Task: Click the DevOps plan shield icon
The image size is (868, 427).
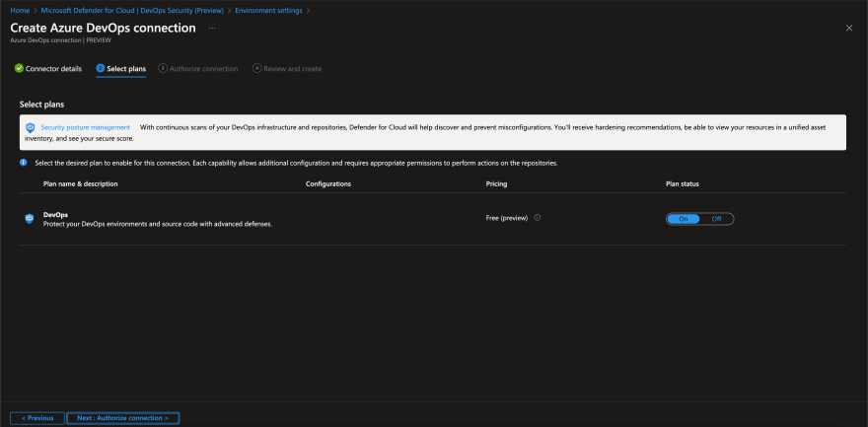Action: 30,219
